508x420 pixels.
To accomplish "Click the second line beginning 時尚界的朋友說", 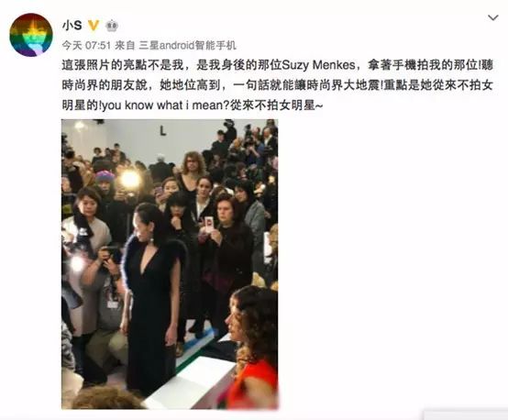I will pyautogui.click(x=277, y=85).
